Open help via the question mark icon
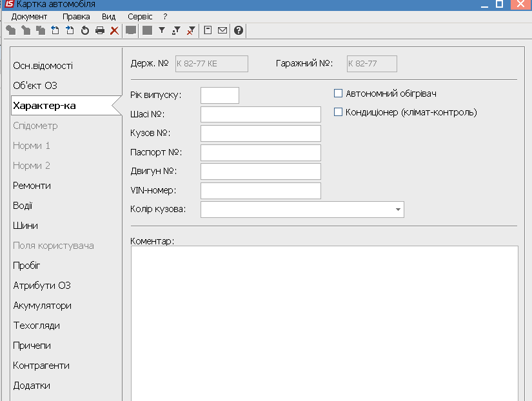This screenshot has height=401, width=532. [239, 30]
